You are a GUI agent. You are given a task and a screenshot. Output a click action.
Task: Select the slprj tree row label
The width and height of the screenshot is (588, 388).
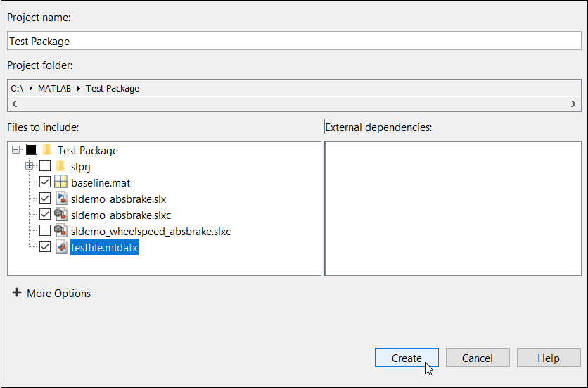click(x=81, y=166)
